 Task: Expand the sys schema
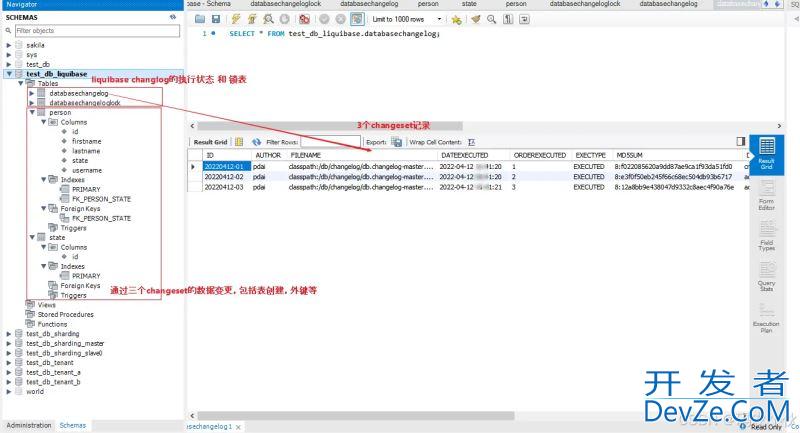[x=9, y=55]
